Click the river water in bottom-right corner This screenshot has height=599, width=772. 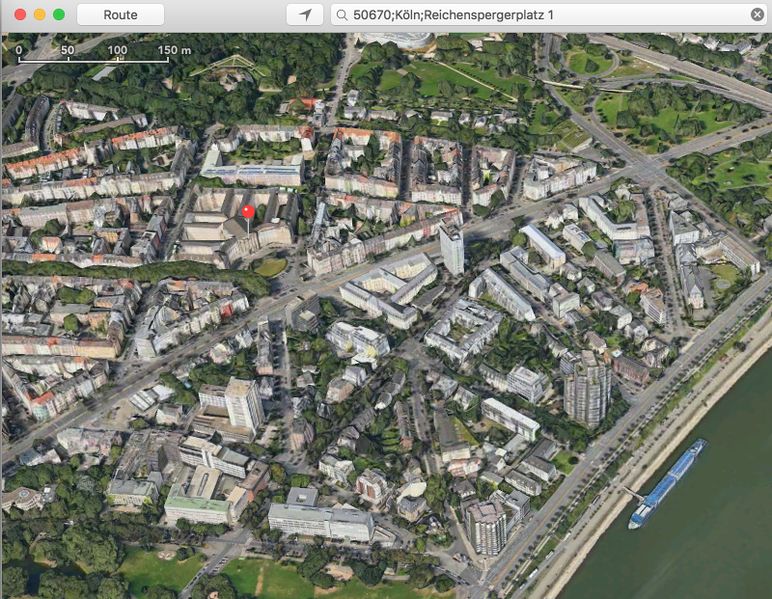pos(700,560)
